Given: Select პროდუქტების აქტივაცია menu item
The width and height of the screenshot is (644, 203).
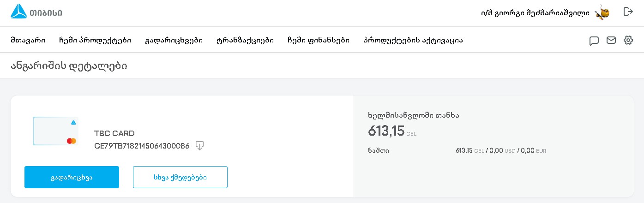Looking at the screenshot, I should click(413, 40).
